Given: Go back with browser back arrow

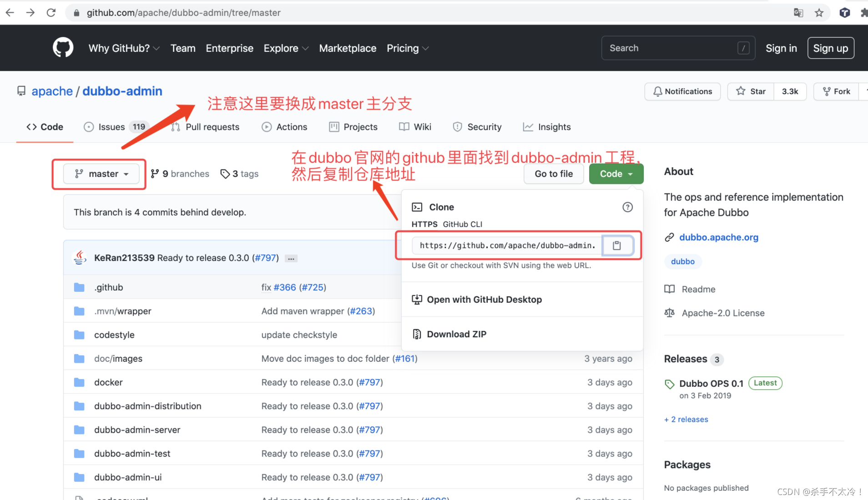Looking at the screenshot, I should 10,13.
